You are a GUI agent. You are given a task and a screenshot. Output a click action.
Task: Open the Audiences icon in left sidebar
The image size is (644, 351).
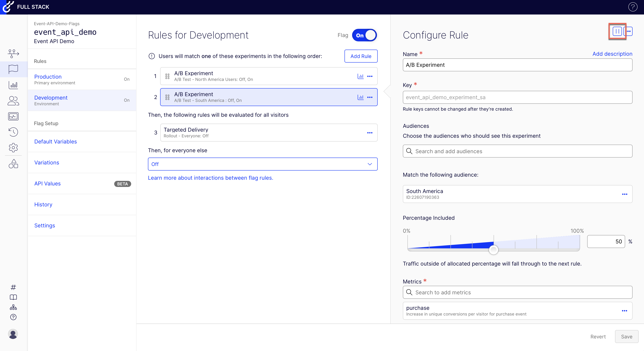coord(13,101)
